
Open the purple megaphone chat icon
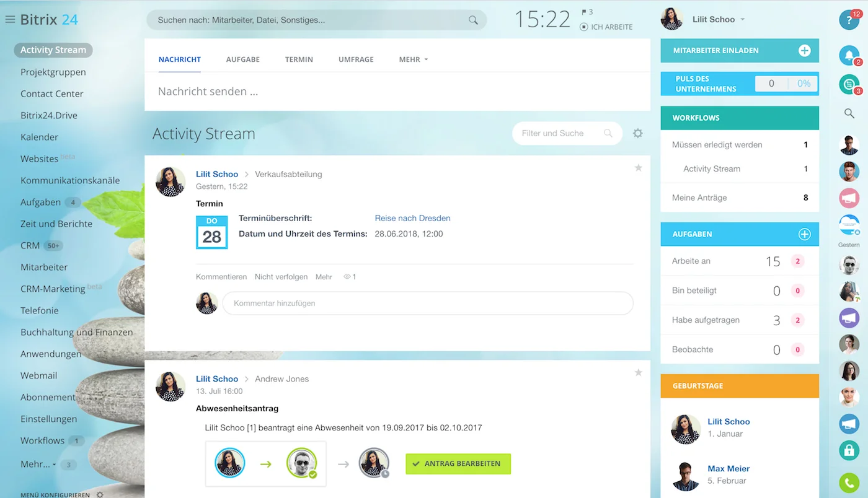pyautogui.click(x=849, y=318)
